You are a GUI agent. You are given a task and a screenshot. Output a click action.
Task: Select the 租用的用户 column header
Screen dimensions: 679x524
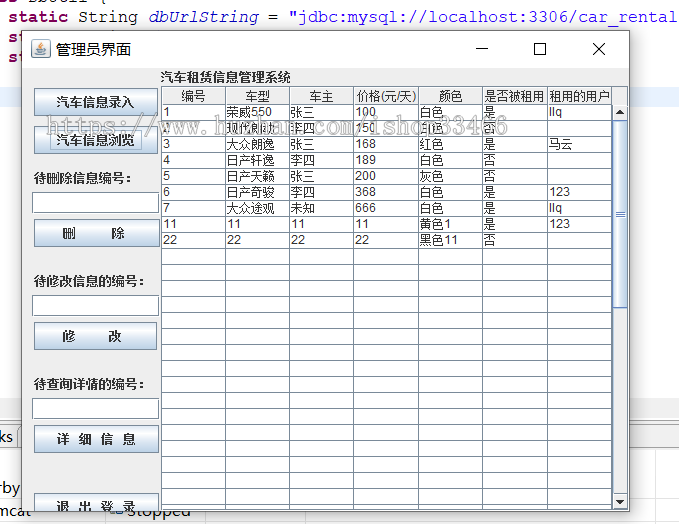(x=579, y=96)
